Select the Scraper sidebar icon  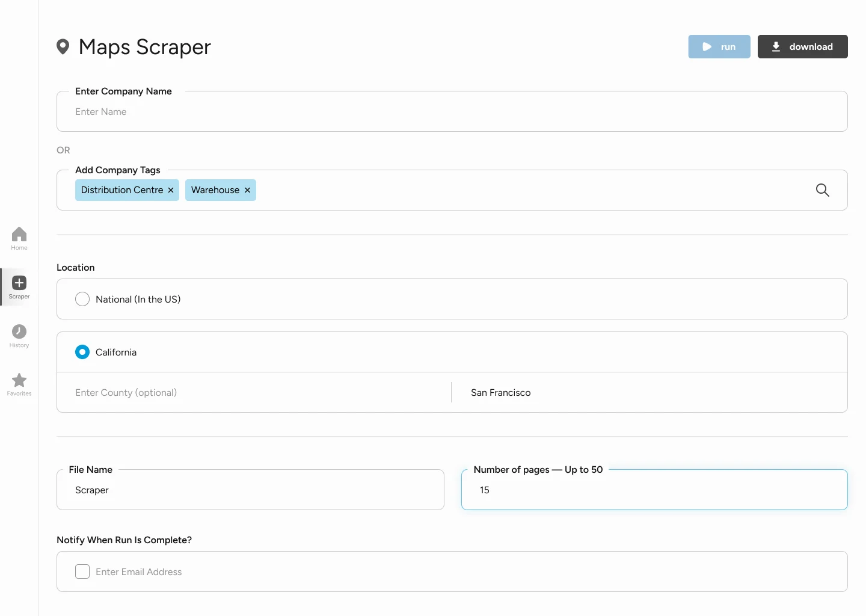19,287
